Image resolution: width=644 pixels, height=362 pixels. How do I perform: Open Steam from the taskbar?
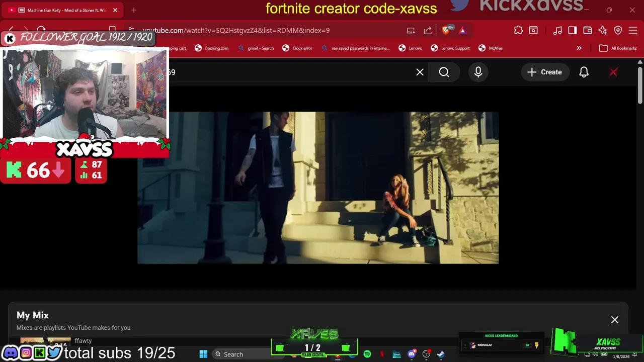click(441, 354)
